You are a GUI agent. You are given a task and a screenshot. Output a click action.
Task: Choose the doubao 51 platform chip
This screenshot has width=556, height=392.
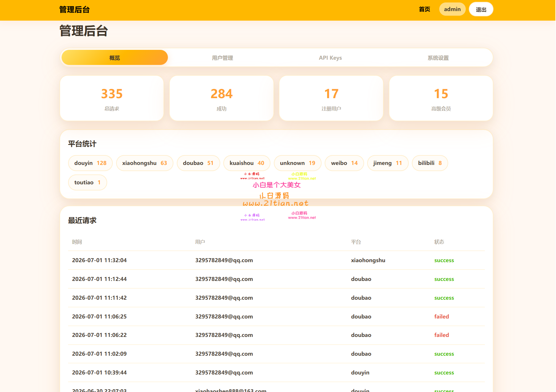coord(198,163)
